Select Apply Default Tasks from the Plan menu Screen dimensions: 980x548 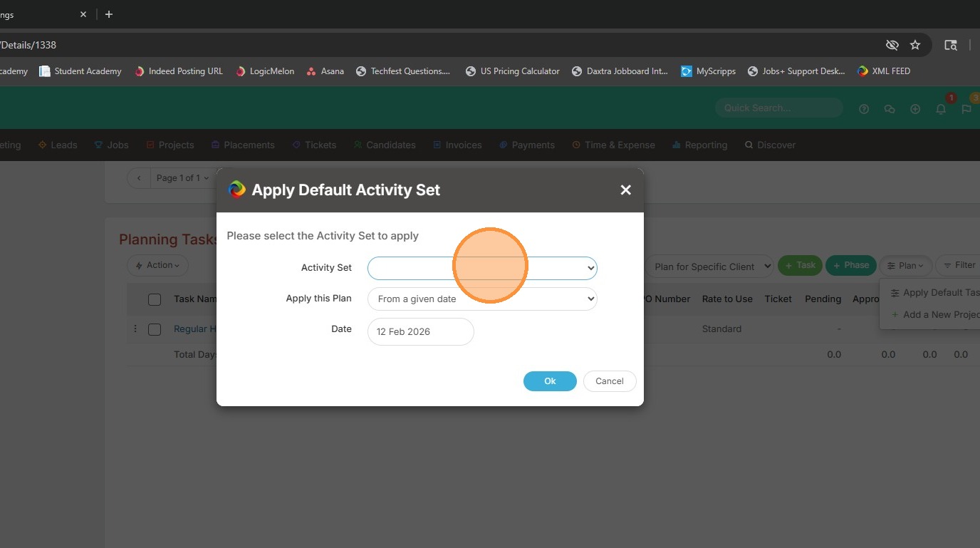point(935,293)
